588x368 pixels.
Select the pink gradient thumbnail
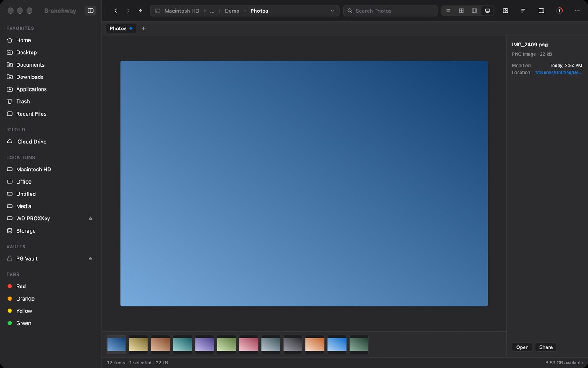pos(248,345)
